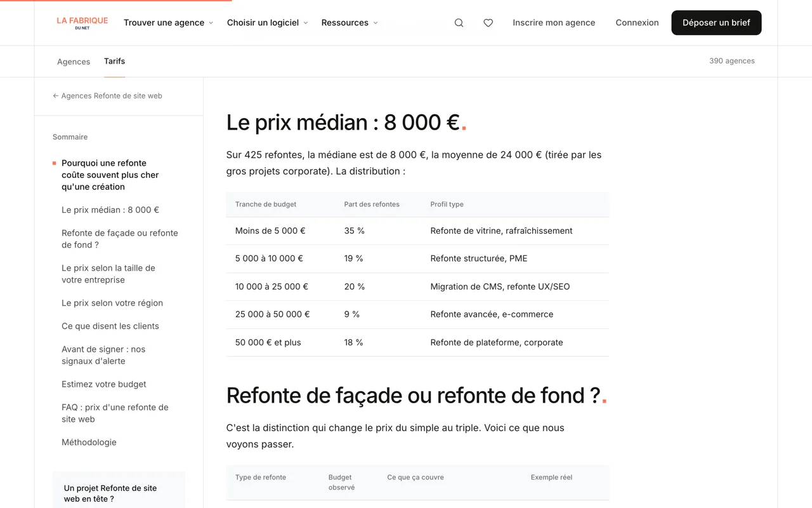Click Refonte structurée, PME cell
Viewport: 812px width, 508px height.
[479, 258]
